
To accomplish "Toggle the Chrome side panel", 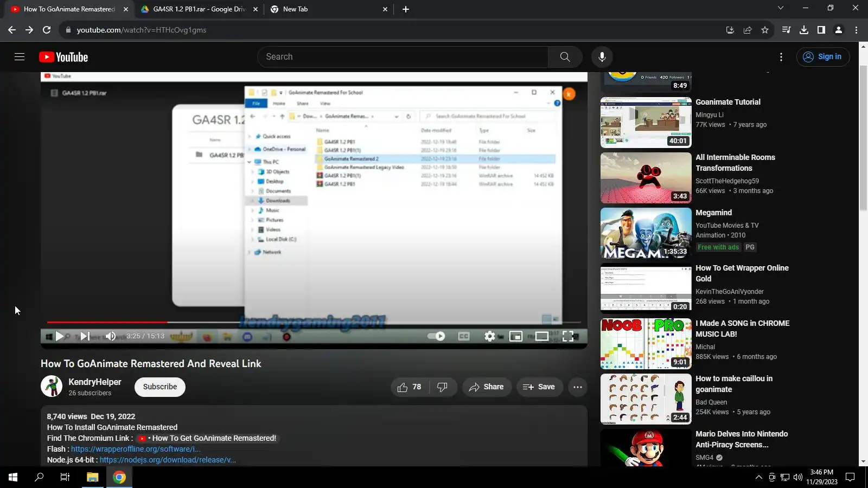I will click(x=821, y=30).
